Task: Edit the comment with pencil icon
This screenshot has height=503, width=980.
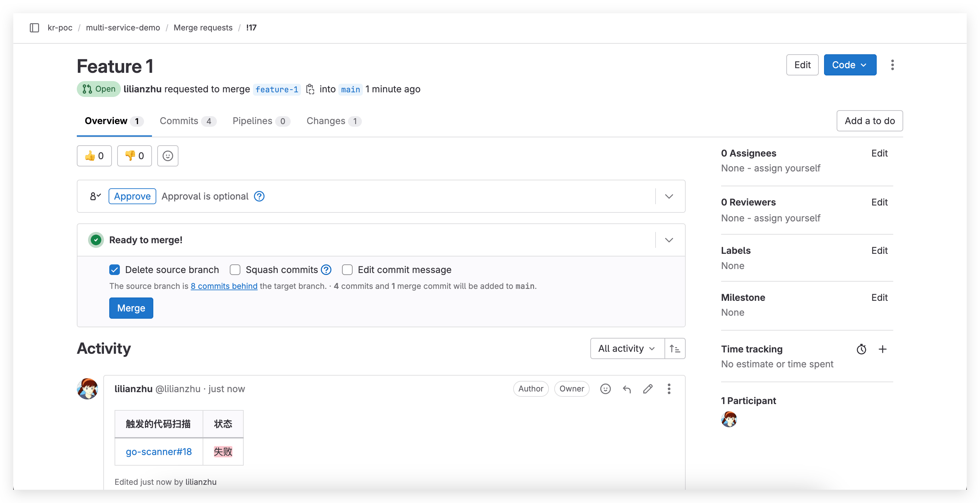Action: 648,389
